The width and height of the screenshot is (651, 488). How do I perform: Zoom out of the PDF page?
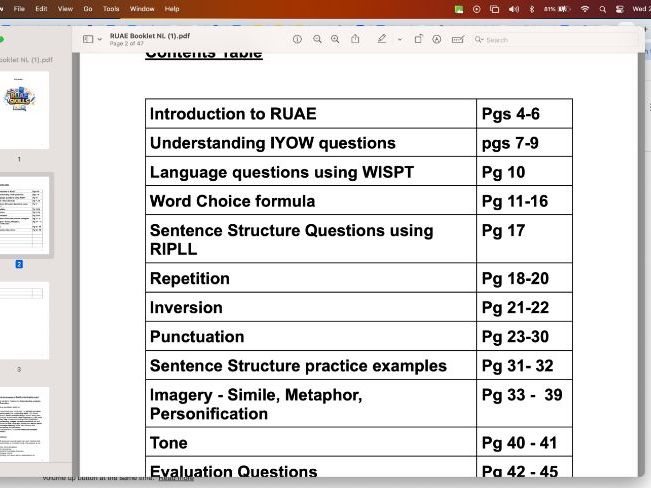(x=317, y=39)
